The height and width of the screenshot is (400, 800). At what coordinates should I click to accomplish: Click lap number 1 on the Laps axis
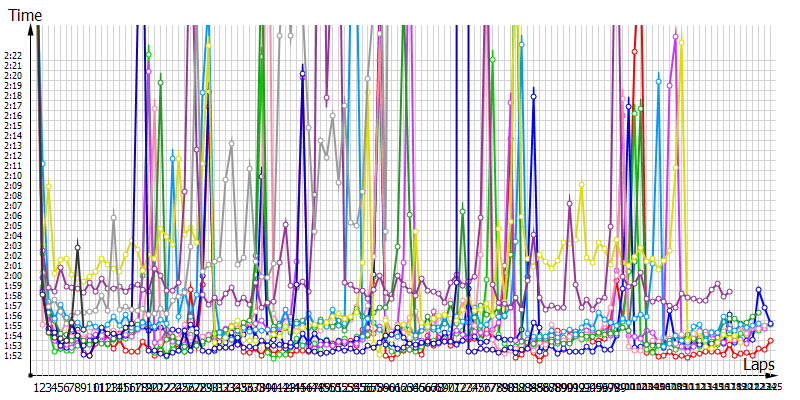click(37, 386)
